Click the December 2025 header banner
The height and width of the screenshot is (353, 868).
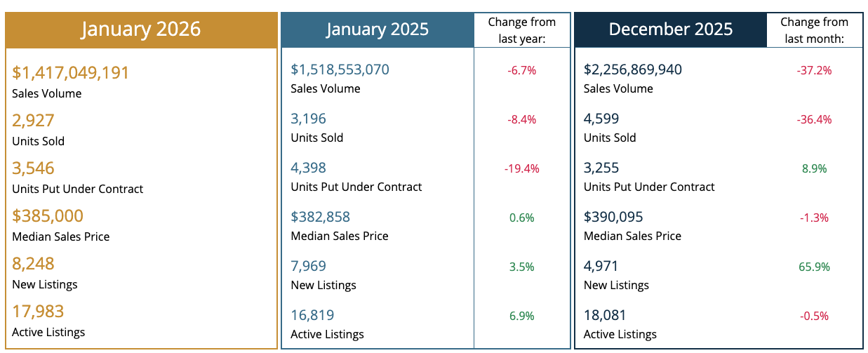[x=670, y=29]
